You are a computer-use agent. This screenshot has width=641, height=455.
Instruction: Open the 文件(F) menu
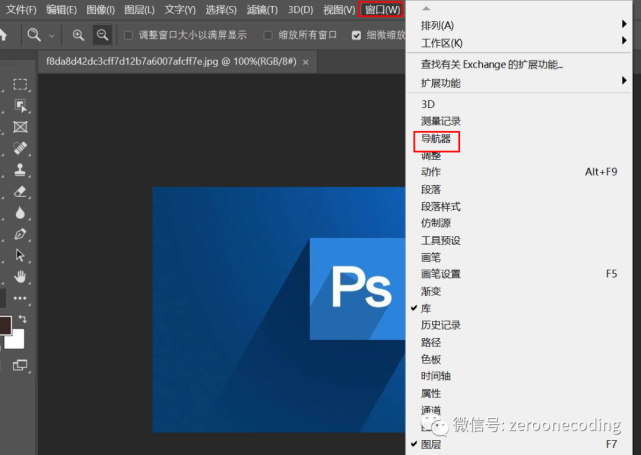tap(21, 10)
